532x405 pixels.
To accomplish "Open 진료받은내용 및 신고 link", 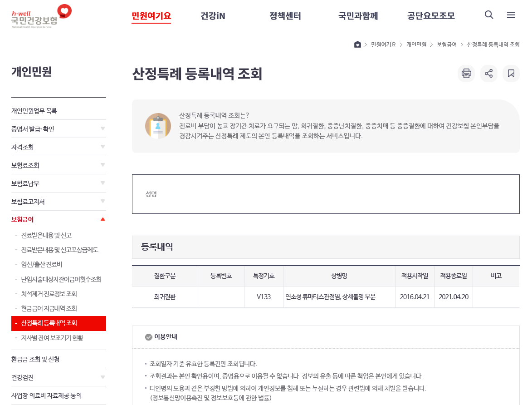I will click(46, 235).
